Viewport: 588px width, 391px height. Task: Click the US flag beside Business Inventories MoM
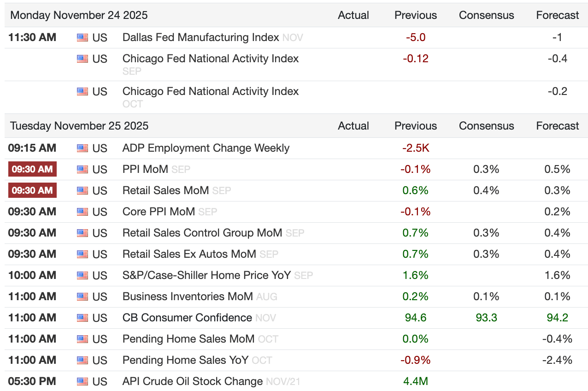coord(82,296)
